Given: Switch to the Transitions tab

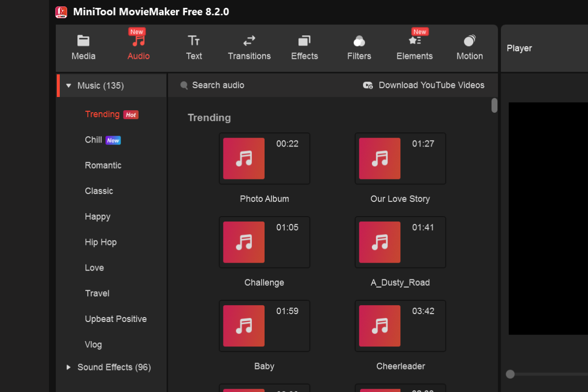Looking at the screenshot, I should [249, 48].
